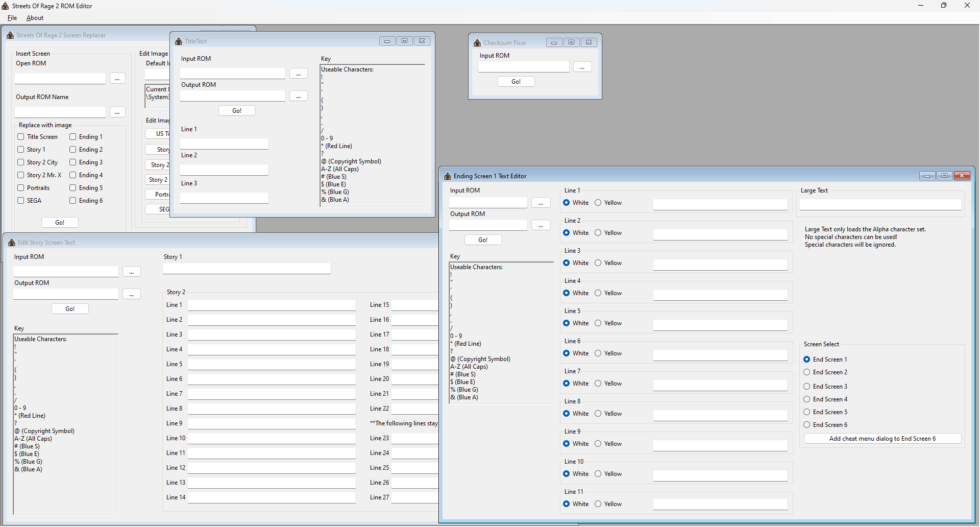Browse for Output ROM Name in Screen Replacer
The height and width of the screenshot is (527, 980).
(117, 112)
